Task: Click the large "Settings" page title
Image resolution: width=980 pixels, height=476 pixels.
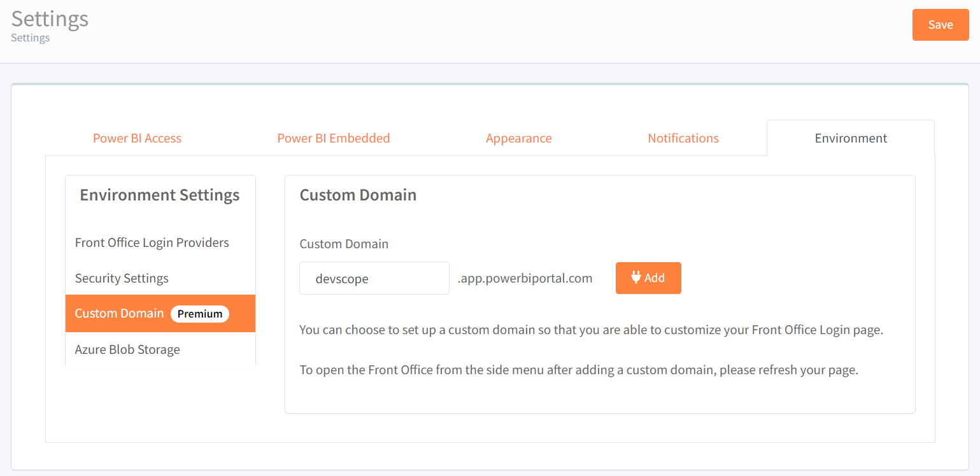Action: (50, 18)
